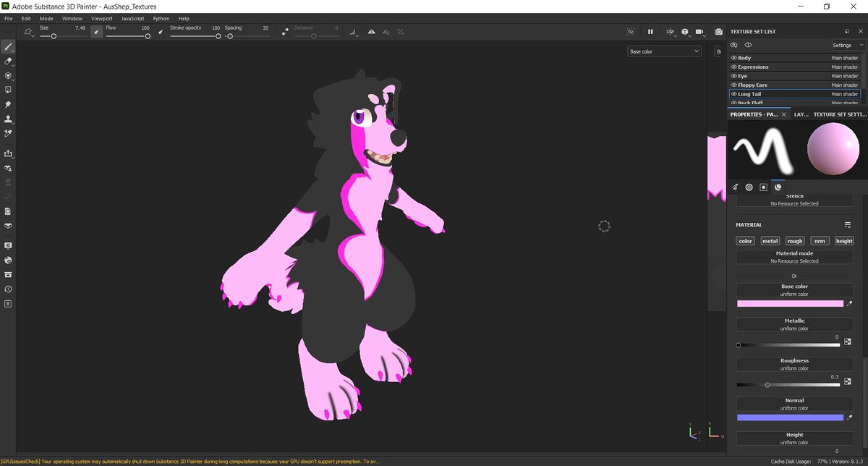Screen dimensions: 868x466
Task: Pick Base color with the eyedropper icon
Action: [851, 305]
